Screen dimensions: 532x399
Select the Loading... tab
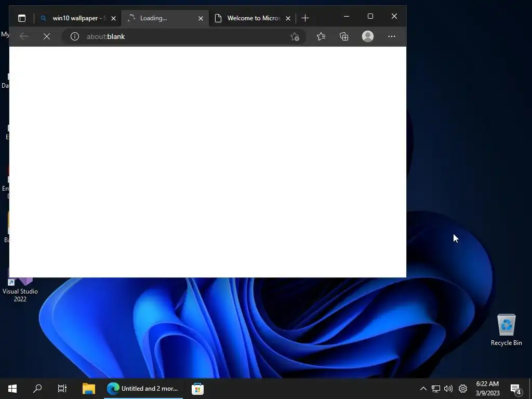click(x=165, y=18)
